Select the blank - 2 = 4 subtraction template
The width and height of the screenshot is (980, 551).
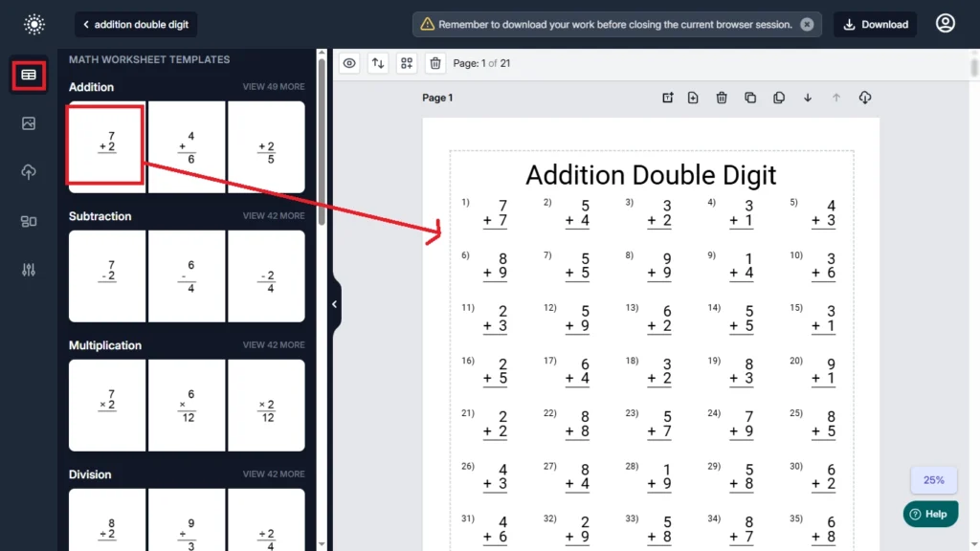(x=266, y=276)
